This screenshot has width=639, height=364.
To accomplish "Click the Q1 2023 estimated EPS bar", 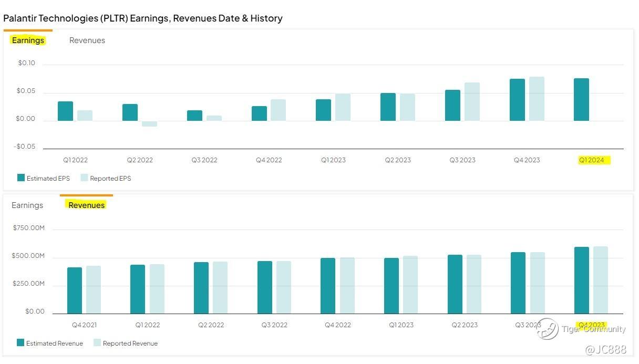I will (x=324, y=110).
